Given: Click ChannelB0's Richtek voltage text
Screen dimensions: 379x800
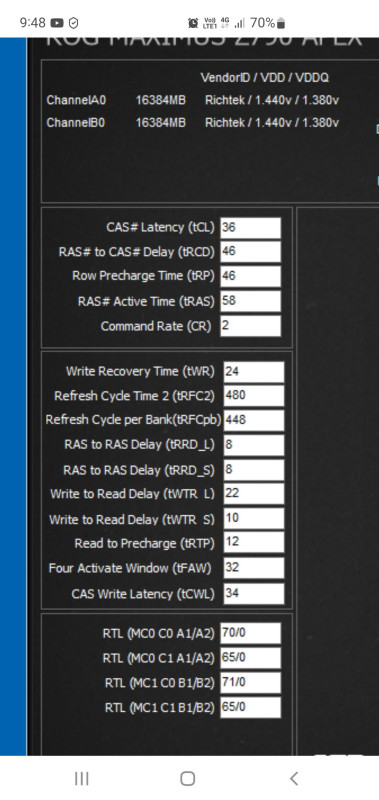Looking at the screenshot, I should pyautogui.click(x=272, y=123).
